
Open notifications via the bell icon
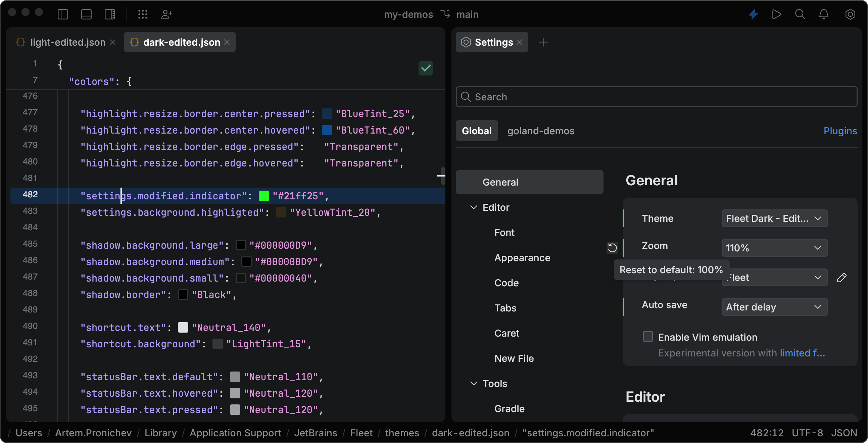pos(823,14)
